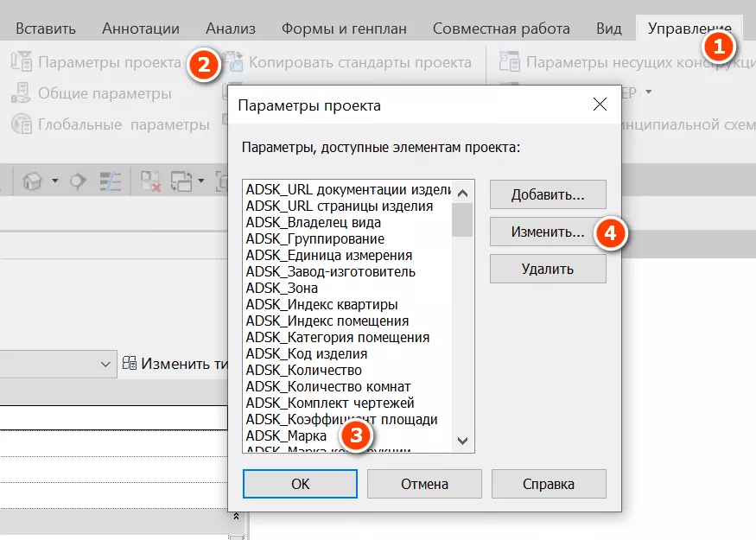Open Глобальные параметры via its icon

[x=22, y=124]
